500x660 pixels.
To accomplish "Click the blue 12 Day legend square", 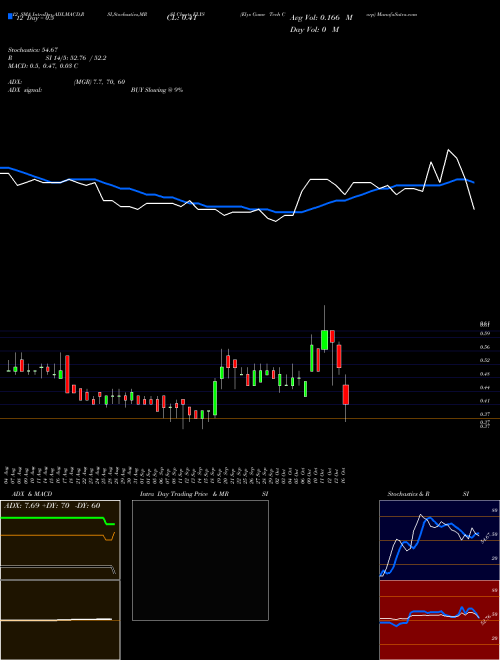I will [x=10, y=17].
